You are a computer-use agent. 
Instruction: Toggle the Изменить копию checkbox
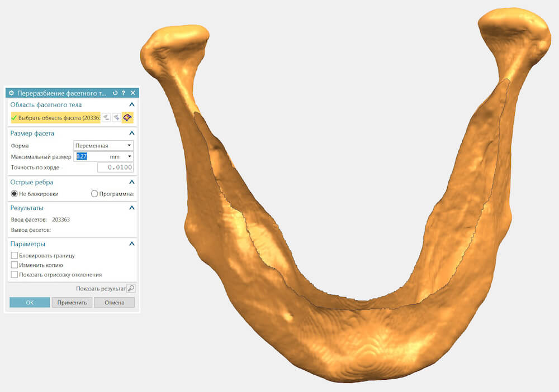15,265
